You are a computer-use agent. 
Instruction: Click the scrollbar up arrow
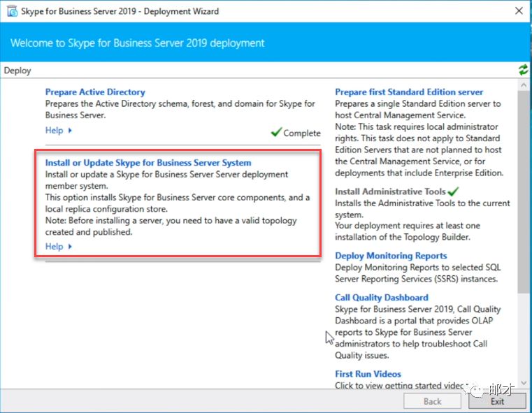point(524,85)
